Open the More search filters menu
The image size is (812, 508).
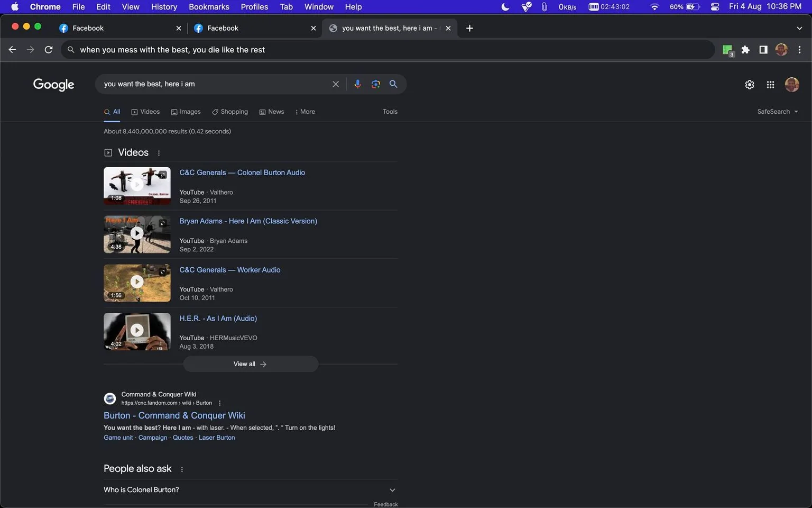(x=305, y=112)
